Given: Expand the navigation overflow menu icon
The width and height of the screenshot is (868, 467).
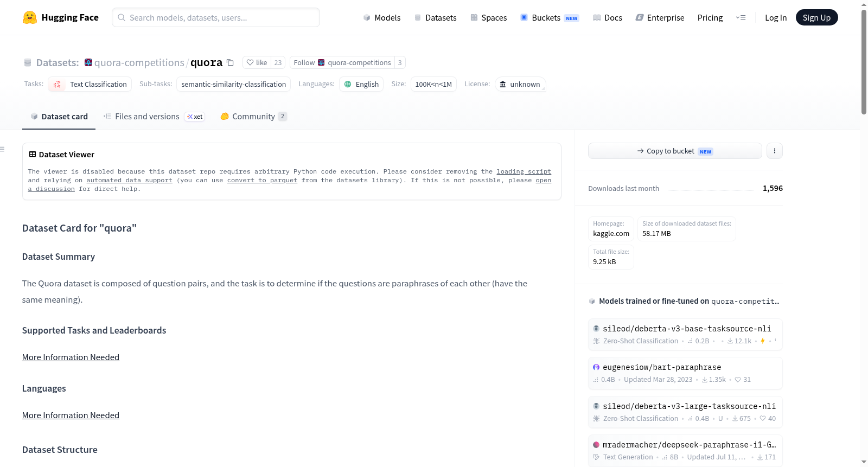Looking at the screenshot, I should click(741, 17).
